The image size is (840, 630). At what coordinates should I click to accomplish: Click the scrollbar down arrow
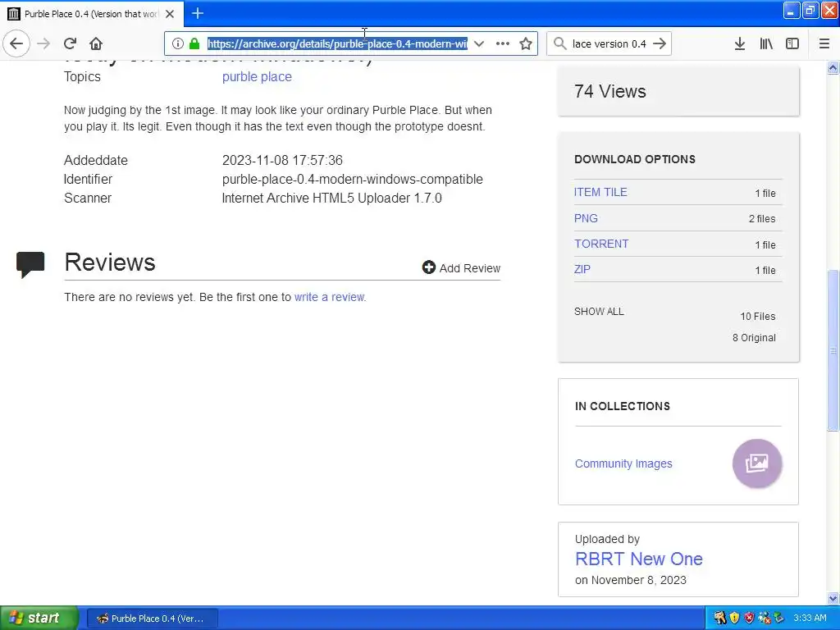833,598
